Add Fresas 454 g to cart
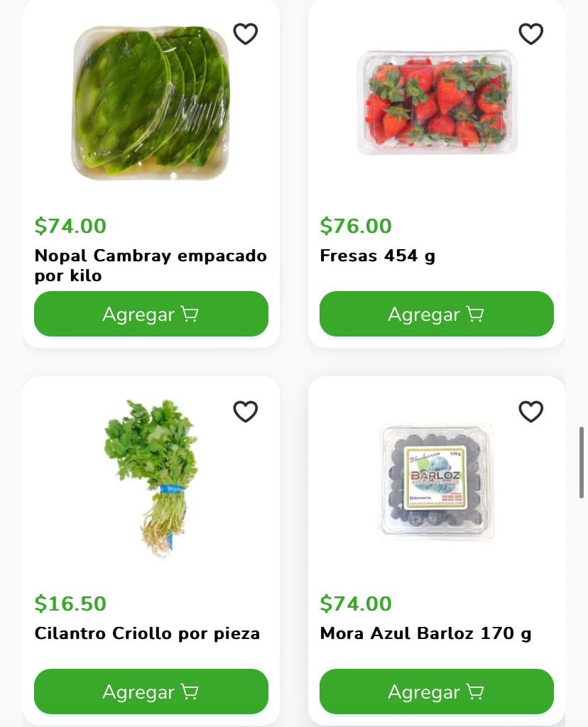Image resolution: width=588 pixels, height=727 pixels. 436,314
